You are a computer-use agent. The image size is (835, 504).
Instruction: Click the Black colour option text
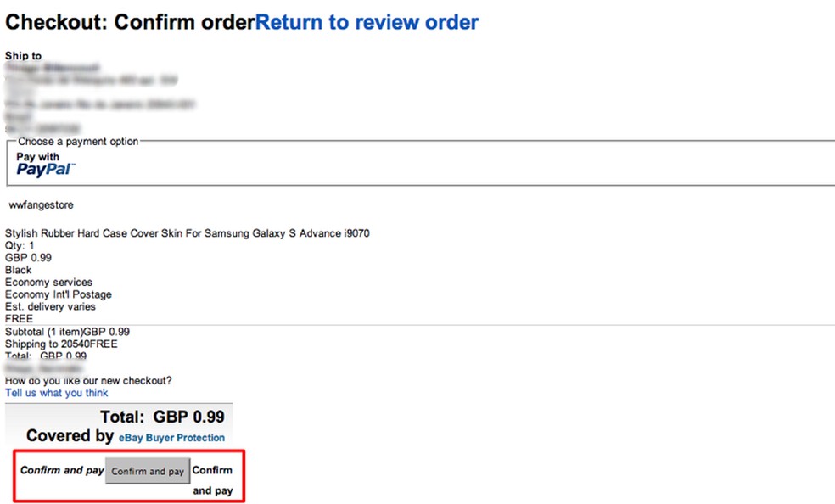coord(19,270)
